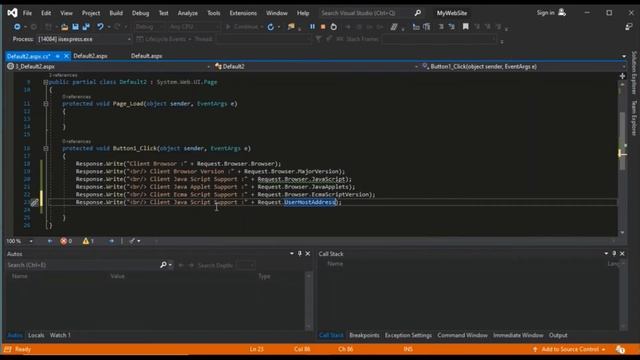Click the error count icon below editor
This screenshot has height=360, width=640.
[x=63, y=241]
